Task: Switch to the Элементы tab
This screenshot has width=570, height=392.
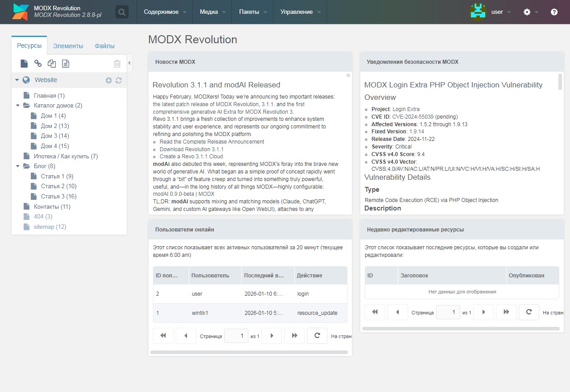Action: point(68,46)
